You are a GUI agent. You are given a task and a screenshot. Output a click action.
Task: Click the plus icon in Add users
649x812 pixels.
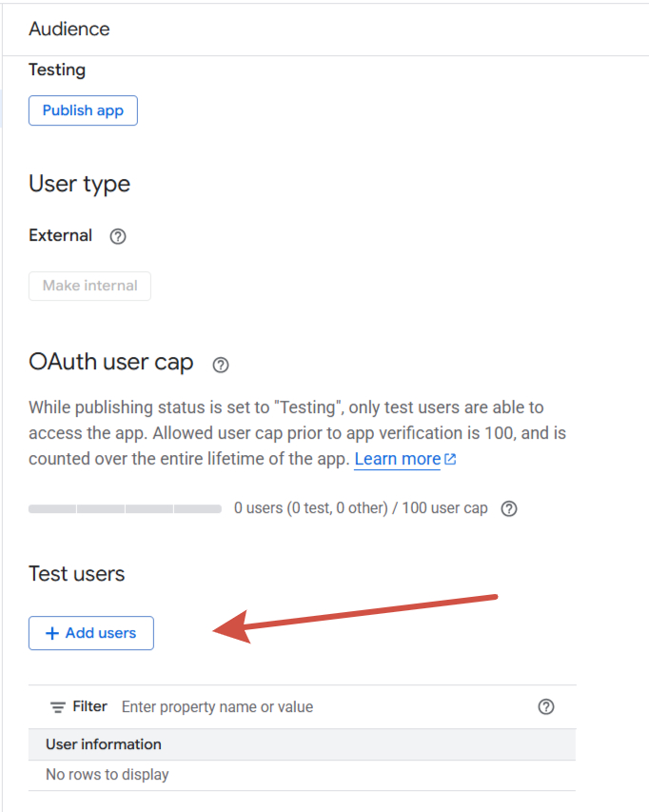(52, 633)
